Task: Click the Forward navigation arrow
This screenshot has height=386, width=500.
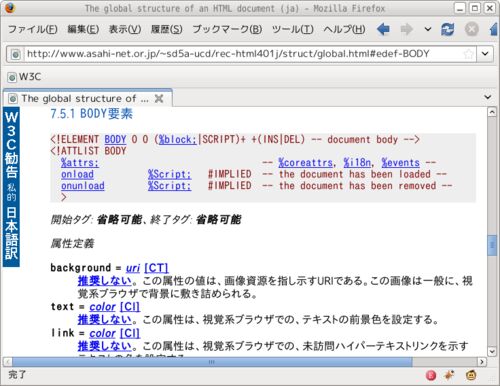Action: [406, 29]
